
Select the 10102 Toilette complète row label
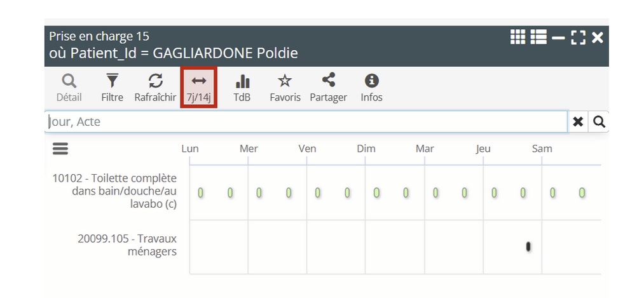tap(114, 191)
